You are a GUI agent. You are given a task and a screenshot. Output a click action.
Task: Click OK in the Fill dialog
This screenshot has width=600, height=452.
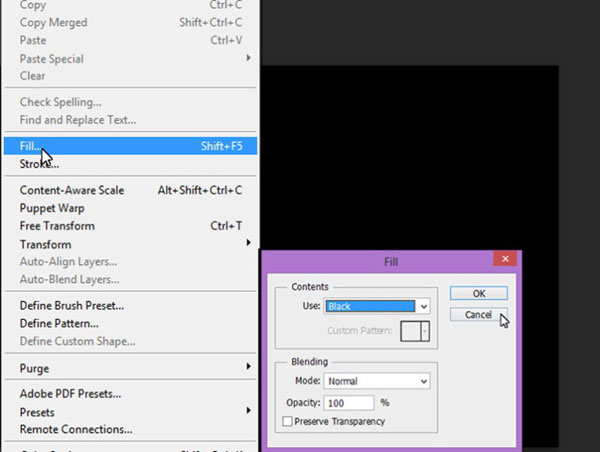[x=478, y=293]
